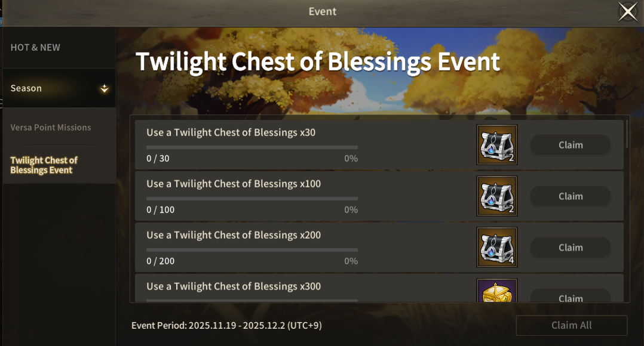Click the 0 / 30 progress bar

(252, 147)
